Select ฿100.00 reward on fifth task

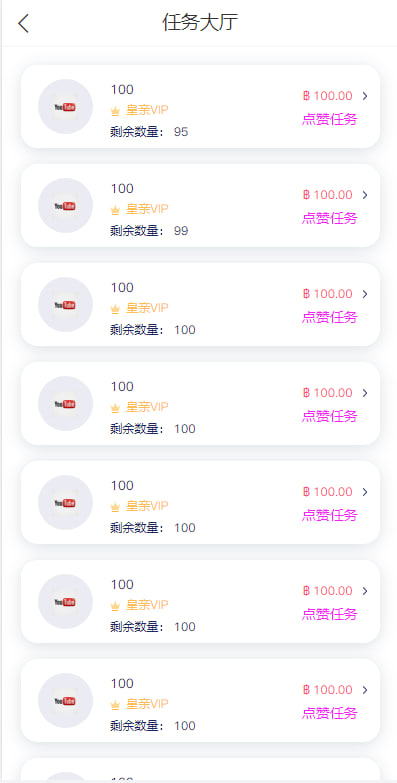328,491
